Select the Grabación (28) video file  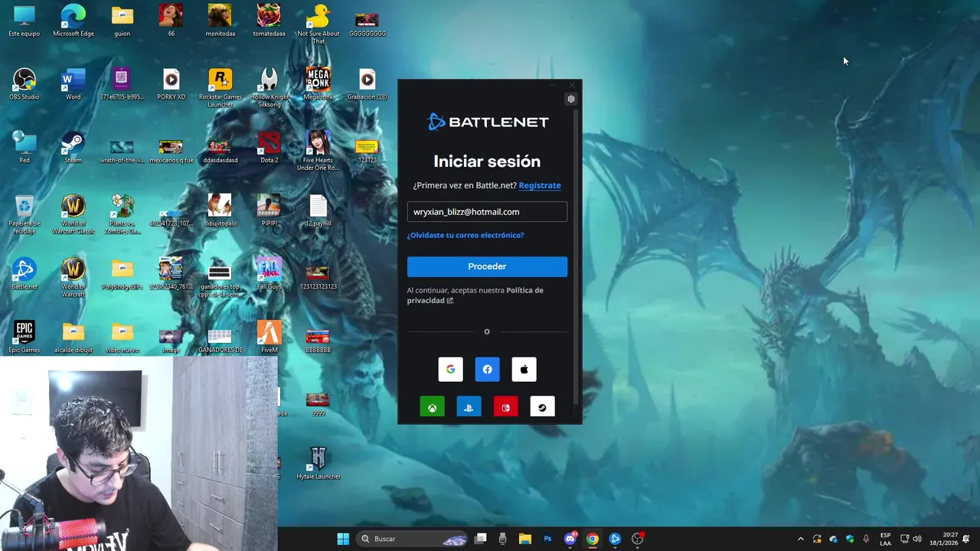tap(367, 84)
